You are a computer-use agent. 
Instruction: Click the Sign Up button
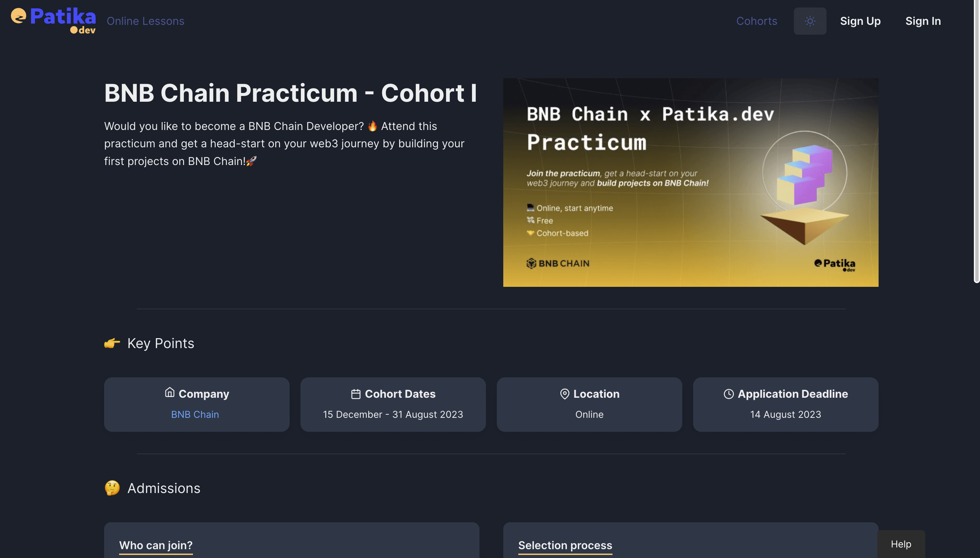click(x=860, y=21)
